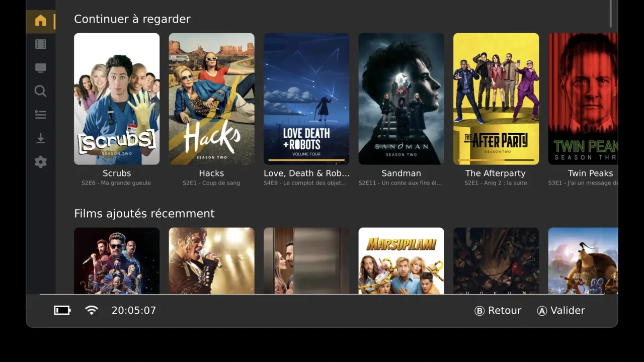Click the Scrubs title text
The image size is (644, 362).
[117, 173]
